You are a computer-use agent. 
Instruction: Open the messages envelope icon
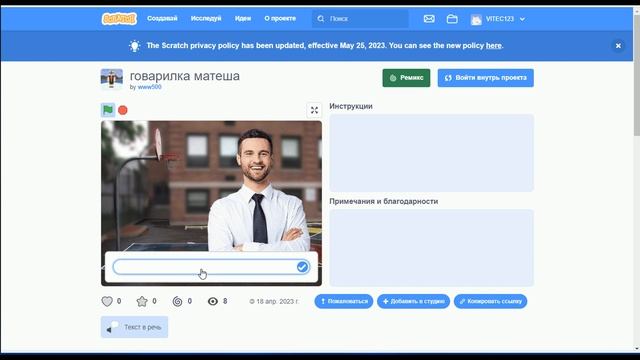pos(429,19)
